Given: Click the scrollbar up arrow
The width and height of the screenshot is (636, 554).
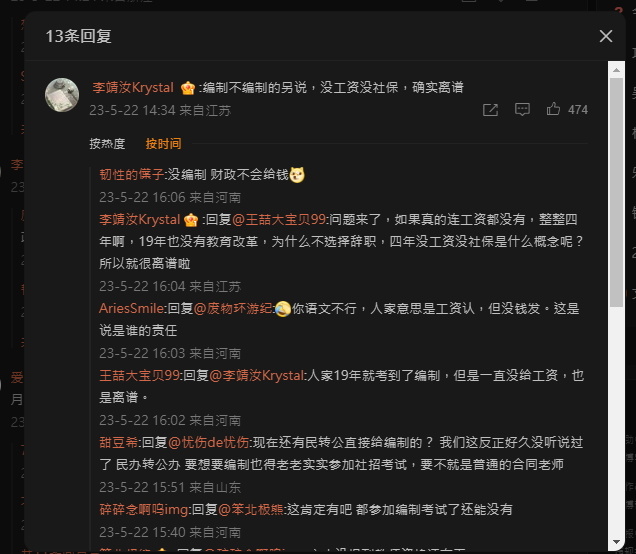Looking at the screenshot, I should (x=616, y=70).
